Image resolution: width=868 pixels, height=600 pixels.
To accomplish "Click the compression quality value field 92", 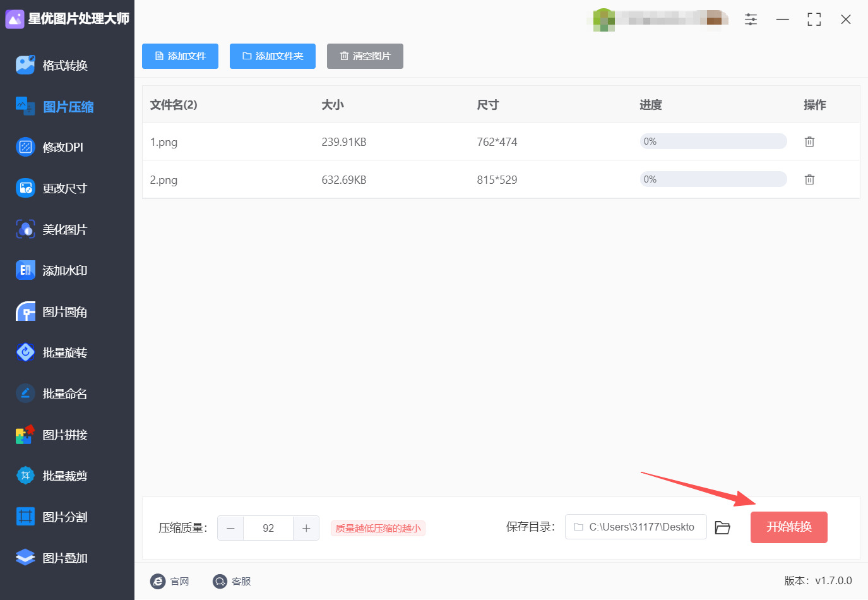I will click(268, 528).
